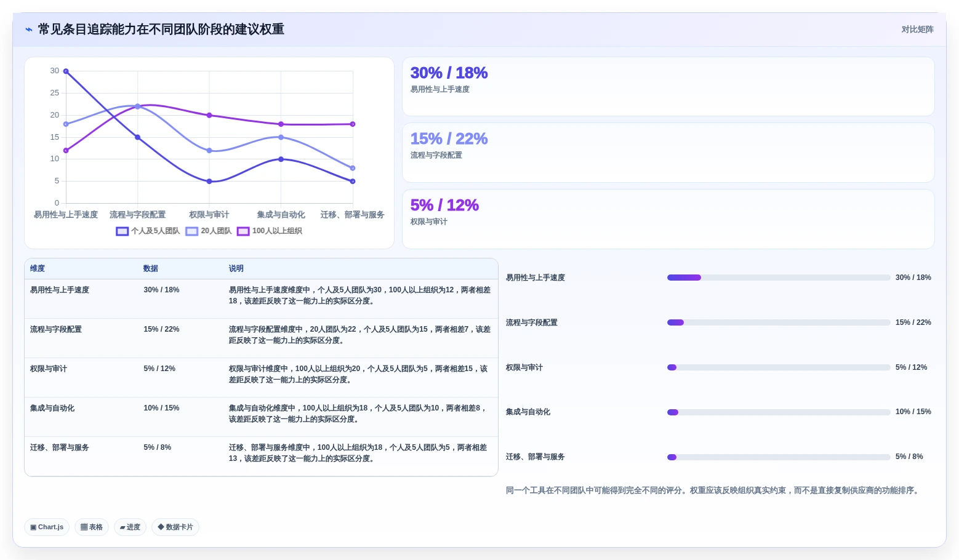Click the 进度 tag chip

130,527
